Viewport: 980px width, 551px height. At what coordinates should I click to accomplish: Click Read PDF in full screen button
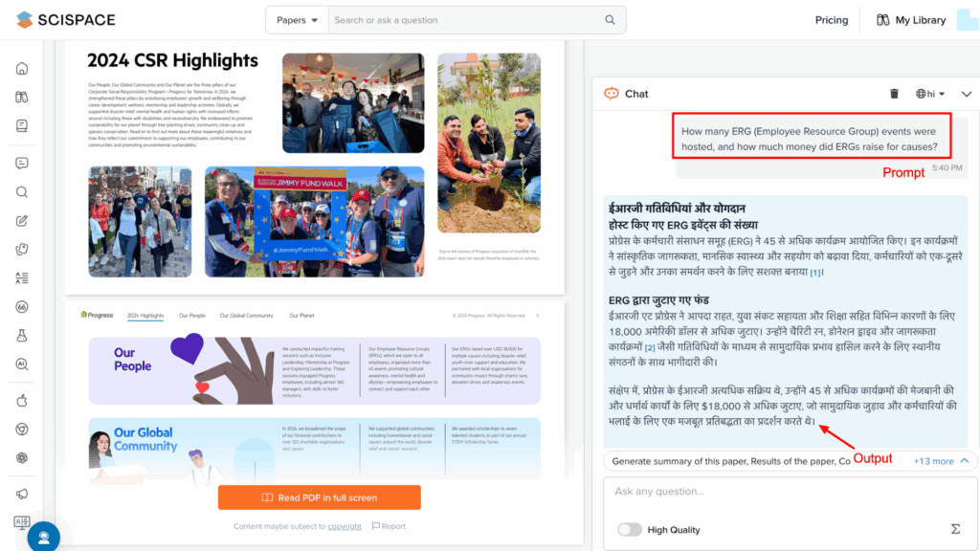pyautogui.click(x=319, y=497)
